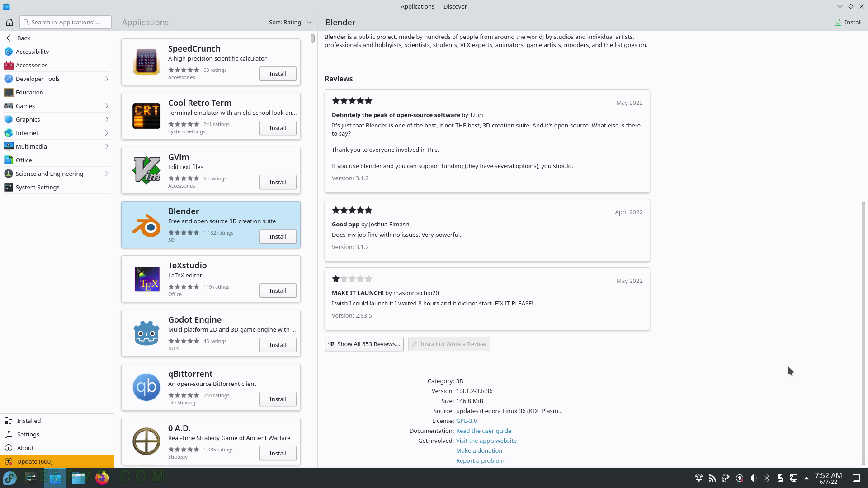The image size is (868, 488).
Task: Install TeXstudio
Action: tap(278, 291)
